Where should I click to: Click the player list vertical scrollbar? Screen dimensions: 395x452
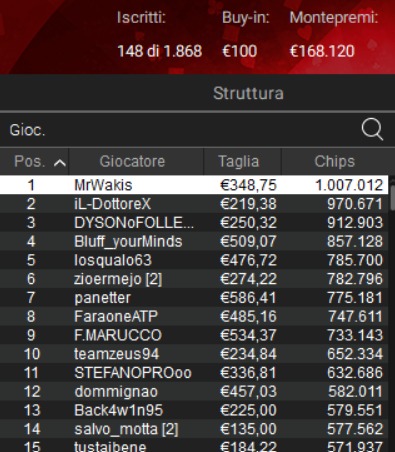click(x=392, y=313)
